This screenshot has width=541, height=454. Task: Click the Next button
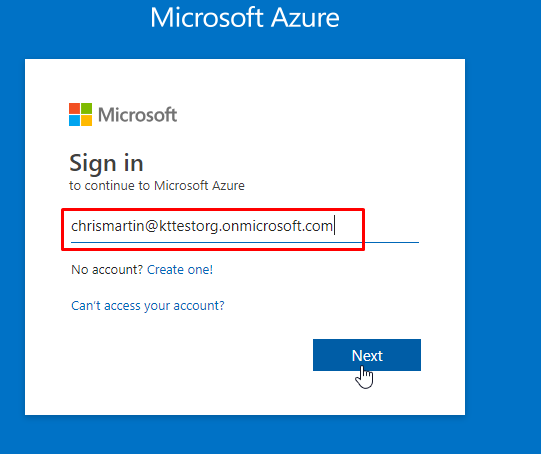tap(367, 355)
